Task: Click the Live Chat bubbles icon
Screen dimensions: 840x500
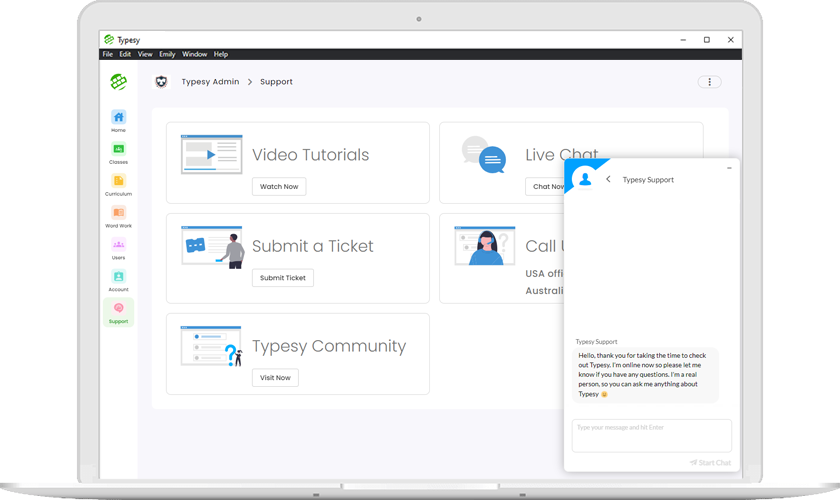Action: 484,155
